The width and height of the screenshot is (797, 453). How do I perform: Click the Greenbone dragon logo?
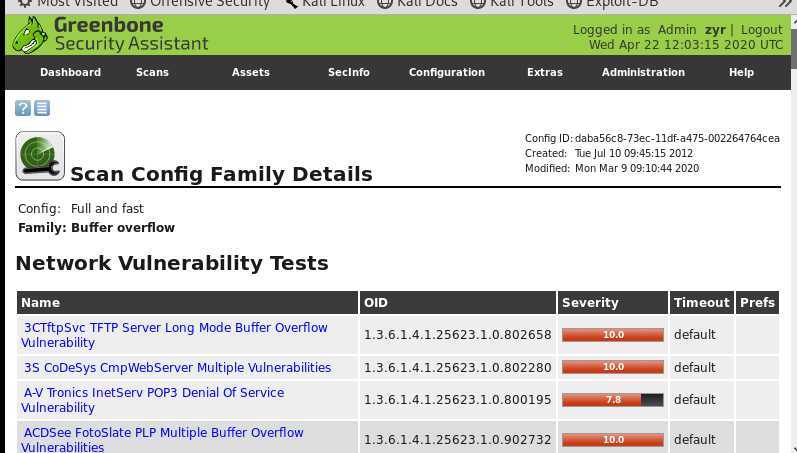(x=30, y=35)
